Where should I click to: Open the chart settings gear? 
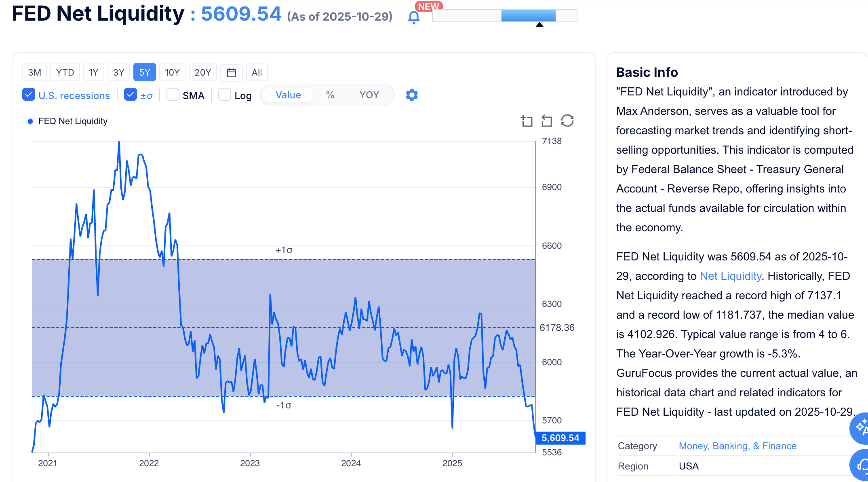[x=411, y=95]
